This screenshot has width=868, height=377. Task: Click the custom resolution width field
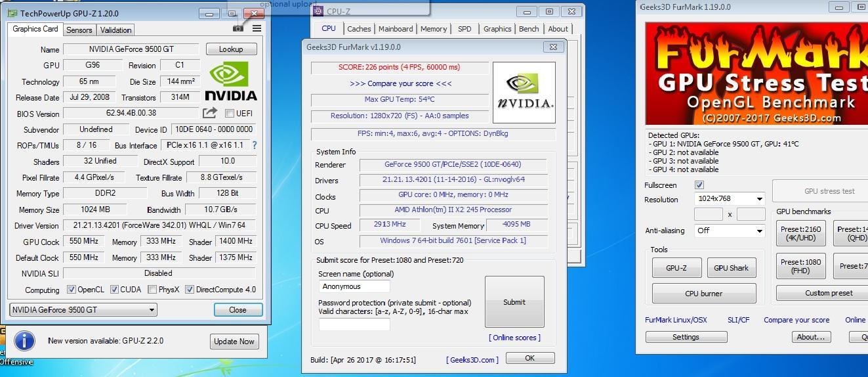(709, 214)
